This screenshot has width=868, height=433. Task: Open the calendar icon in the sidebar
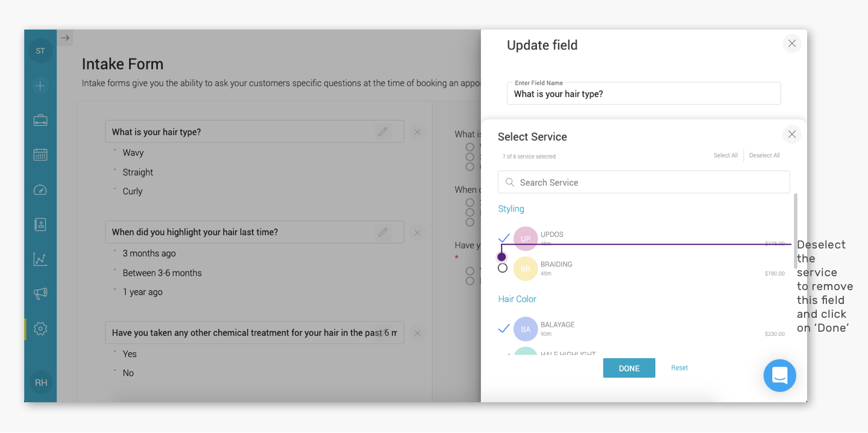[x=40, y=155]
